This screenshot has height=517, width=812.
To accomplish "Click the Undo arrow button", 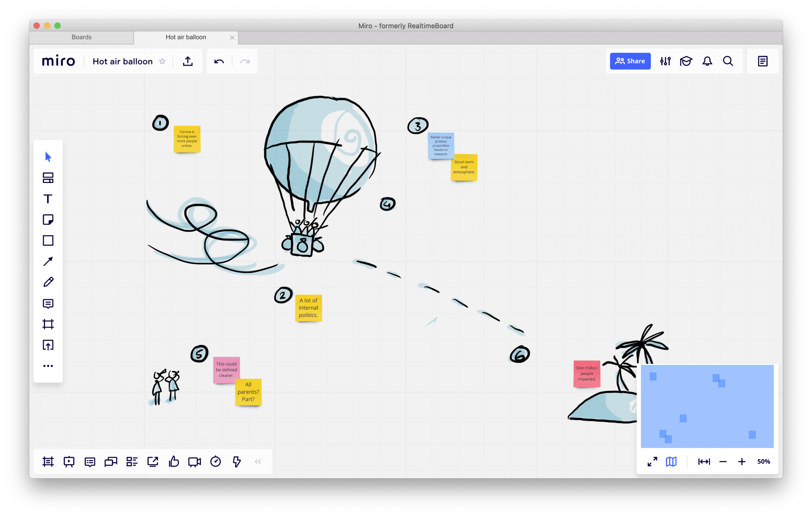I will (x=219, y=61).
